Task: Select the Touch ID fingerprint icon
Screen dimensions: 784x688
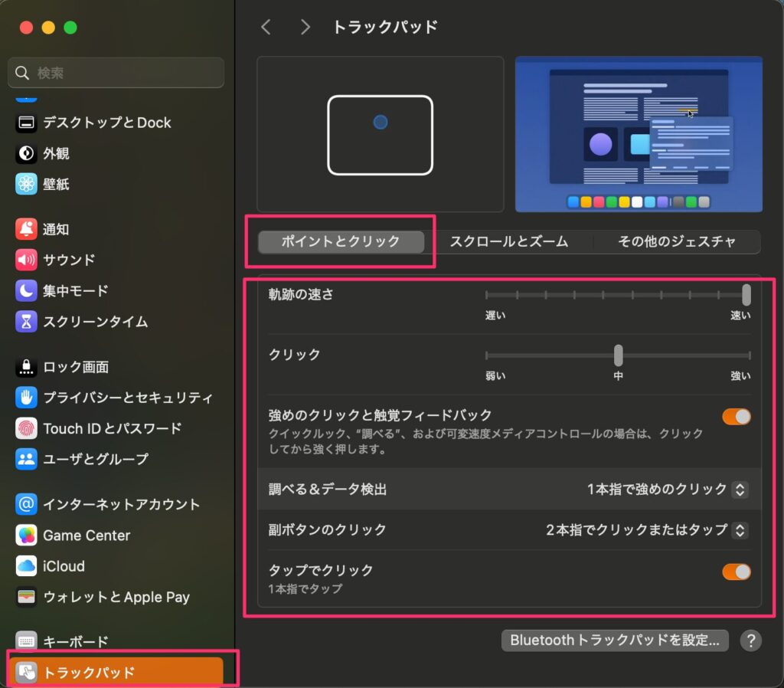Action: pyautogui.click(x=27, y=428)
